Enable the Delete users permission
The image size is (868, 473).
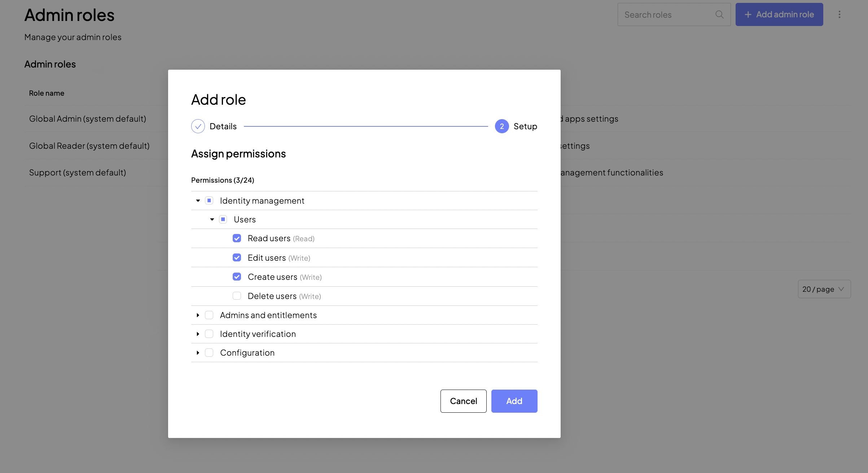pyautogui.click(x=237, y=296)
